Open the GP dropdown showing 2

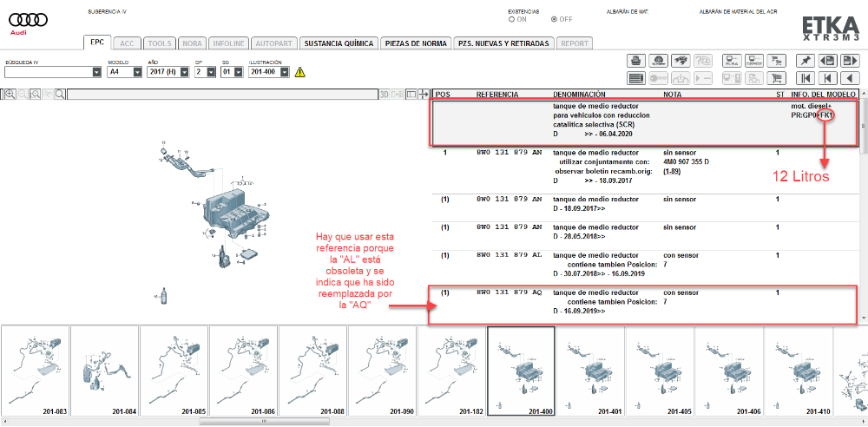[x=212, y=72]
